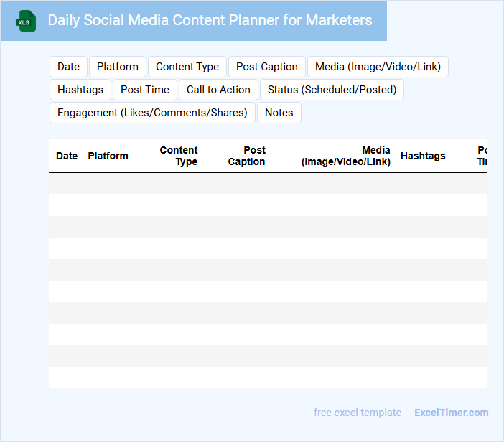Screen dimensions: 504x442
Task: Open the ExcelTimer.com link
Action: 451,413
